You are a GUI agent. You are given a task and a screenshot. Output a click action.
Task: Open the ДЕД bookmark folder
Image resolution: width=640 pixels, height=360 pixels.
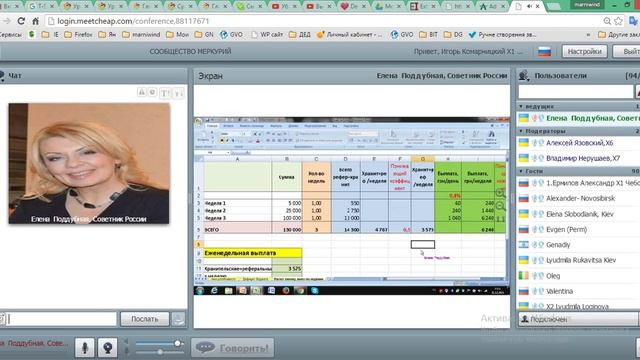click(300, 35)
